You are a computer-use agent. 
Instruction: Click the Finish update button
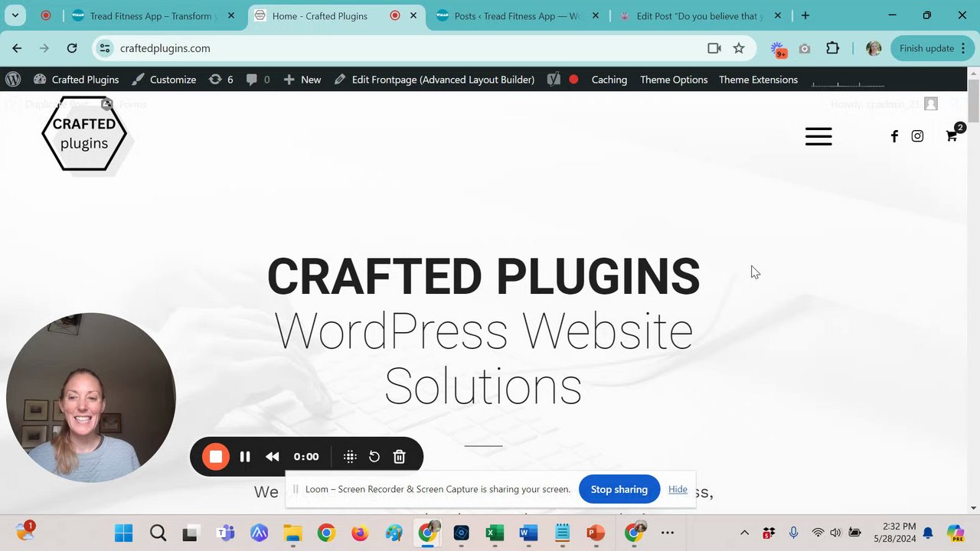930,48
